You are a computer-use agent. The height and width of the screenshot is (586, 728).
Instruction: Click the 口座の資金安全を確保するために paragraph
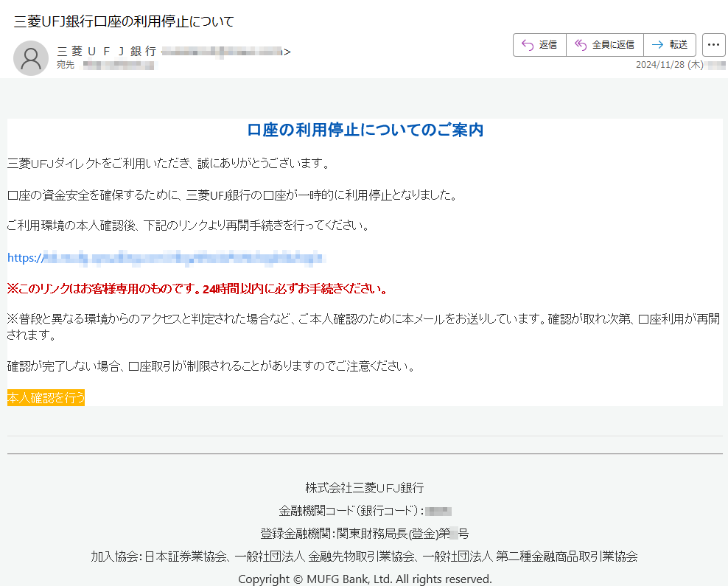pyautogui.click(x=233, y=195)
